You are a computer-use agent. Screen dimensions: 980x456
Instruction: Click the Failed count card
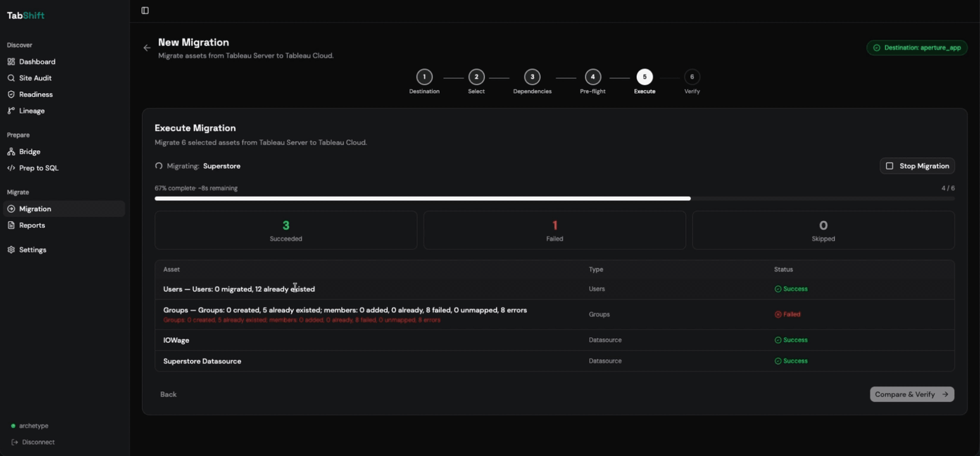pyautogui.click(x=555, y=231)
